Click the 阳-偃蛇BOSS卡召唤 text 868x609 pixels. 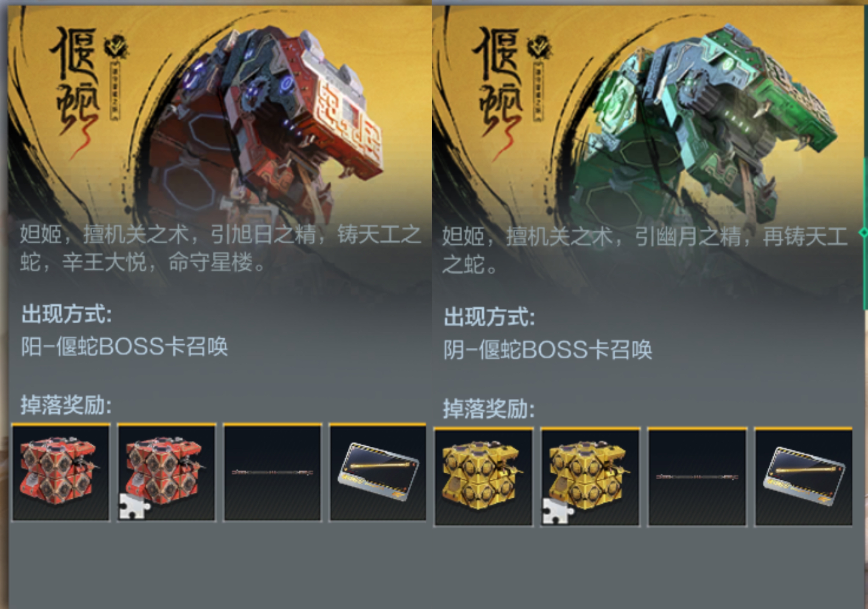click(x=124, y=346)
